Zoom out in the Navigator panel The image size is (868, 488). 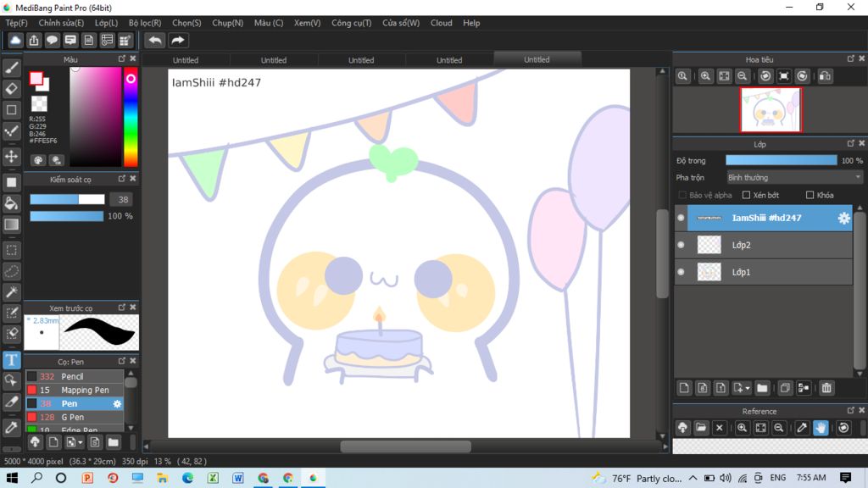click(743, 76)
